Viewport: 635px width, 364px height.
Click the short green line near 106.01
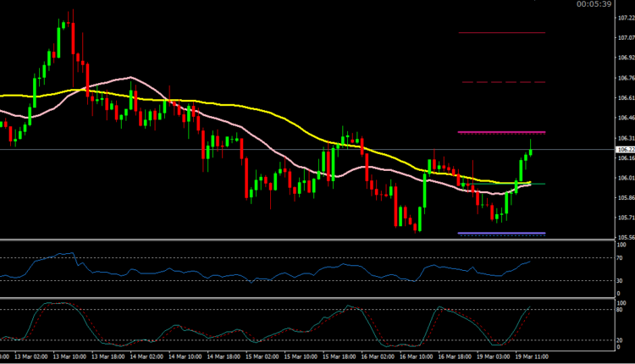(x=538, y=183)
